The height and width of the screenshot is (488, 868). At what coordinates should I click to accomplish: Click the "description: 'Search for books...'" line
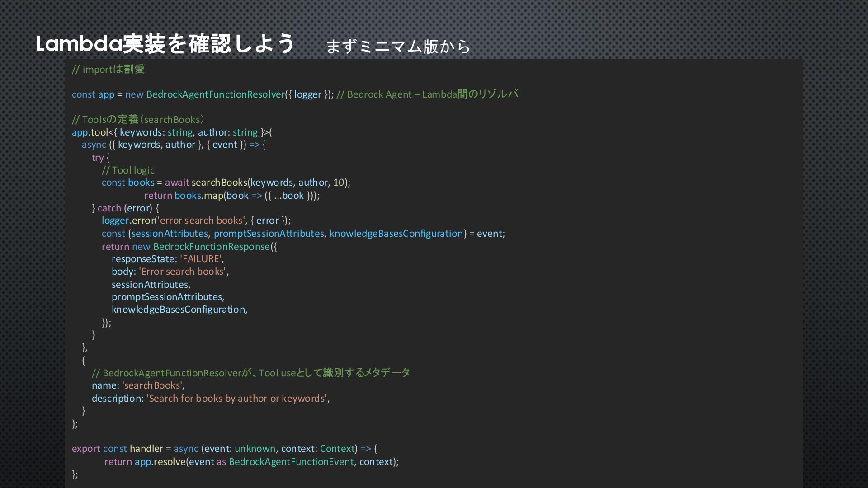click(x=211, y=399)
